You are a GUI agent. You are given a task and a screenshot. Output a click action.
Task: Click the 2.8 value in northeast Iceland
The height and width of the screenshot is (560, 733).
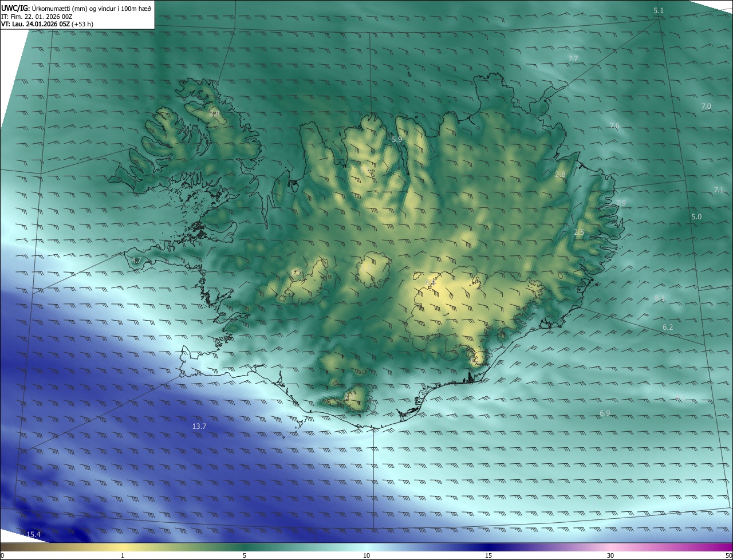coord(560,174)
